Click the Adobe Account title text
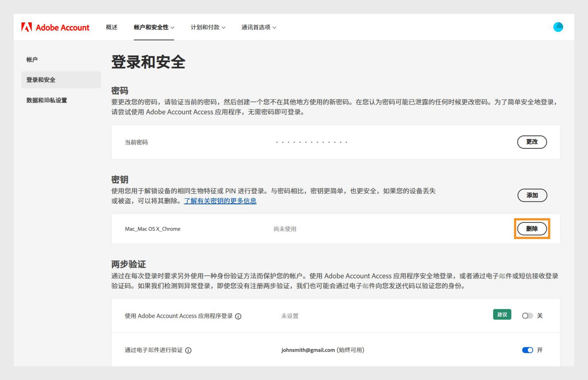The image size is (588, 380). [62, 28]
